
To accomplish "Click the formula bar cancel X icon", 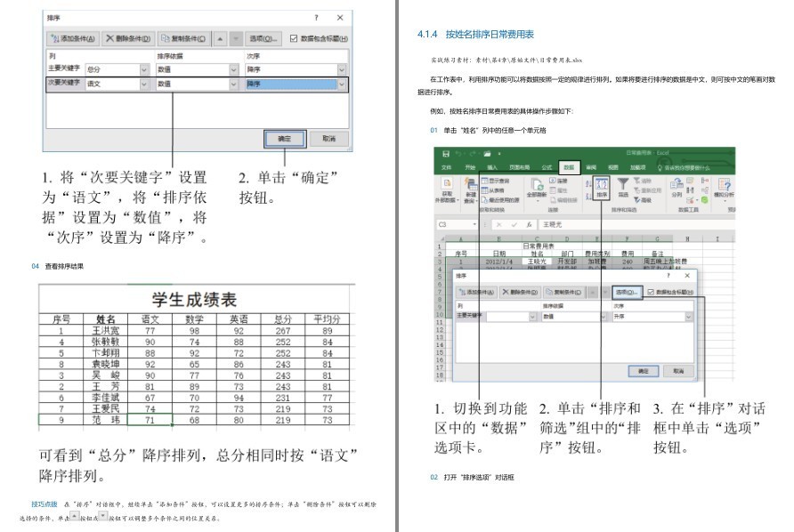I will [498, 224].
